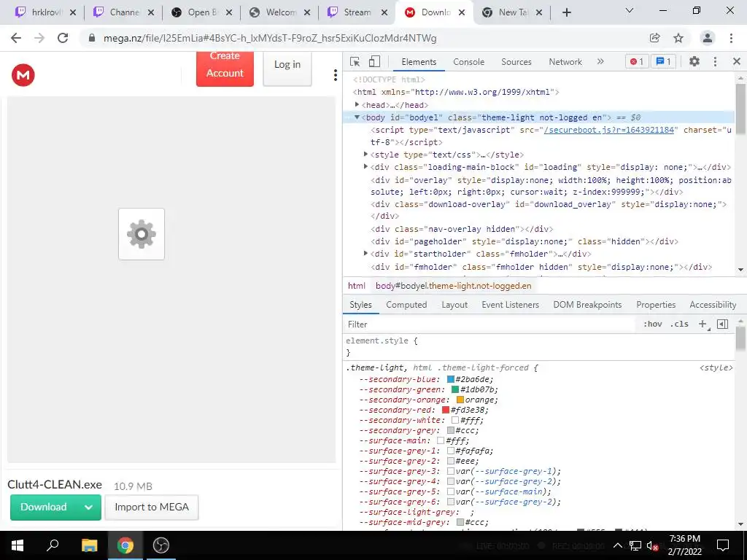Open DevTools customize three-dot menu
This screenshot has height=560, width=747.
click(715, 61)
